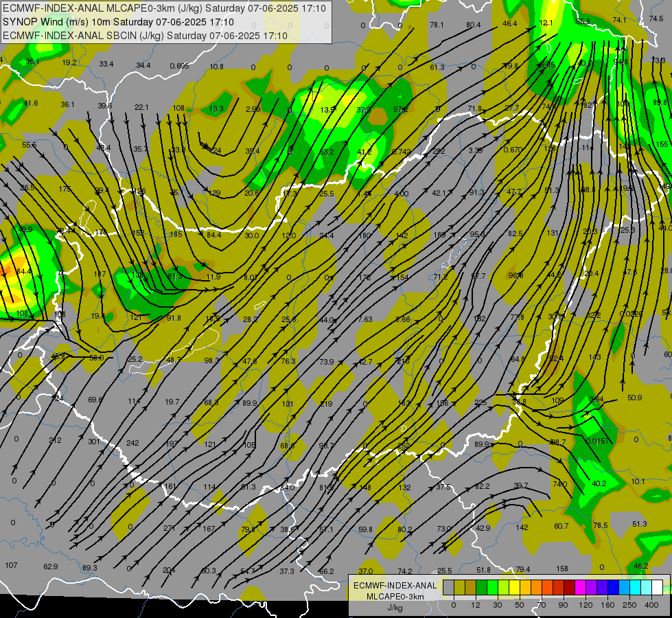Click the map value 167

click(x=209, y=529)
